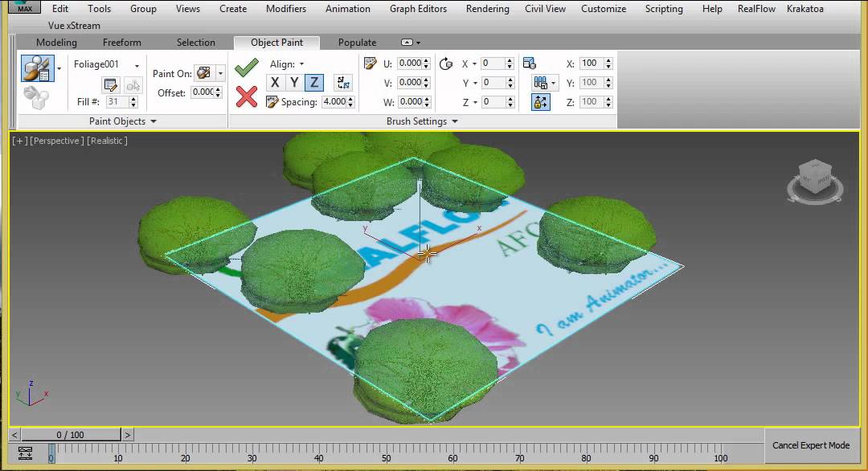Image resolution: width=868 pixels, height=471 pixels.
Task: Click the scale X value field
Action: coord(592,63)
